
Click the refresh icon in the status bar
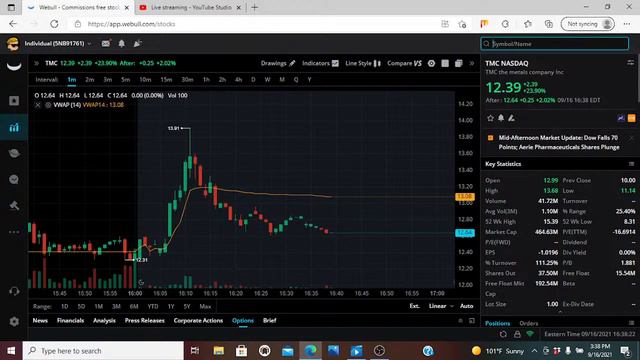(x=503, y=334)
